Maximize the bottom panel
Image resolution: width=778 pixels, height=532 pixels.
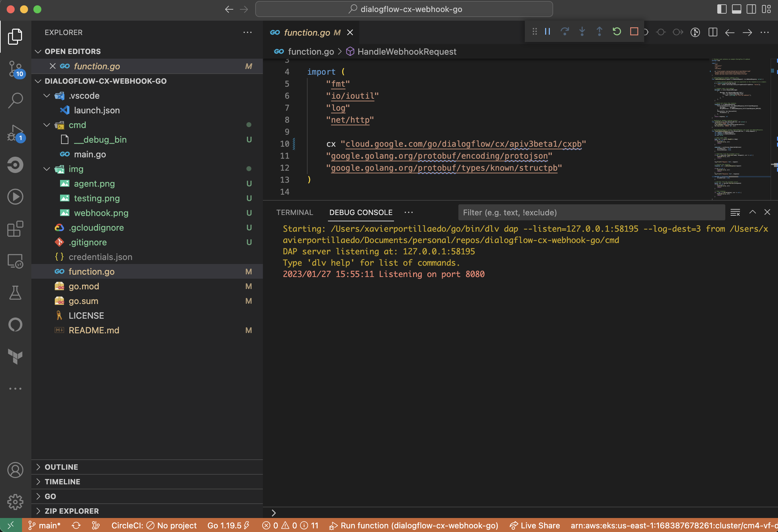(753, 212)
